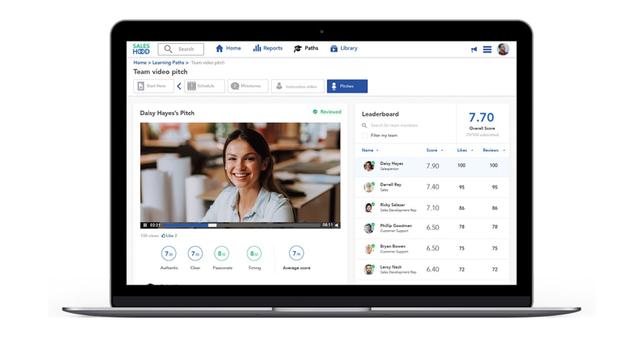This screenshot has width=644, height=337.
Task: Open Darrell Ray leaderboard name
Action: [390, 185]
